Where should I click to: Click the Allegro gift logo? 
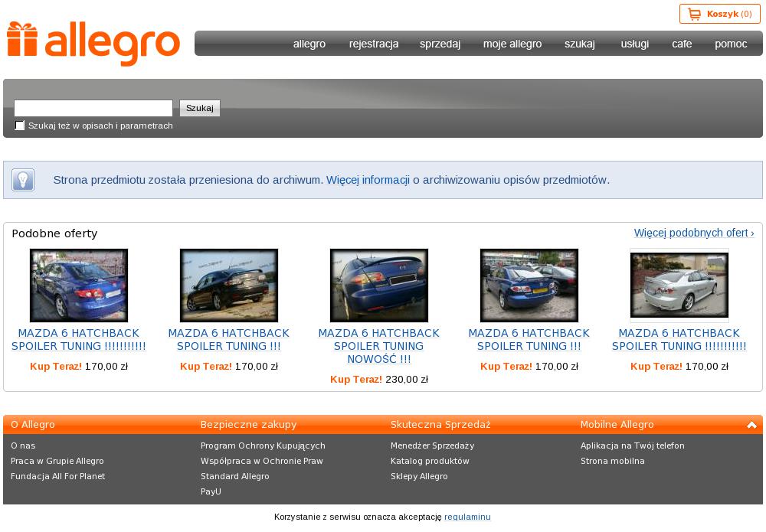(93, 43)
